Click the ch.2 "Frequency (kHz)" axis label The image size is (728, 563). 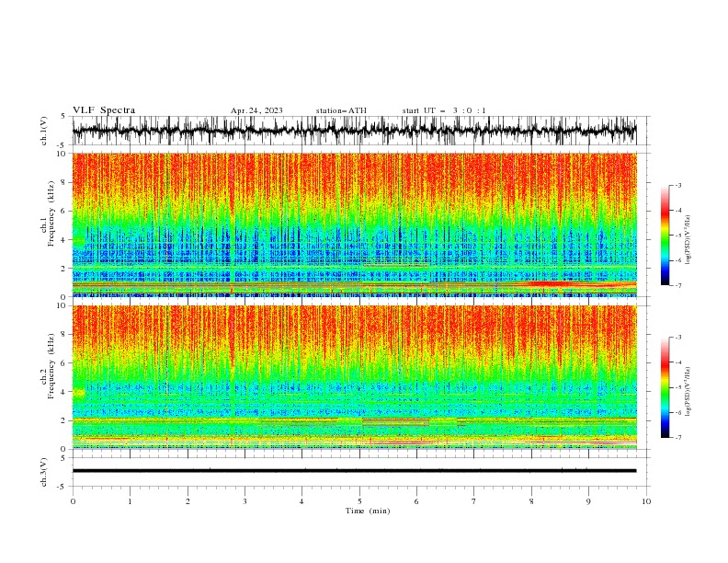pyautogui.click(x=52, y=366)
